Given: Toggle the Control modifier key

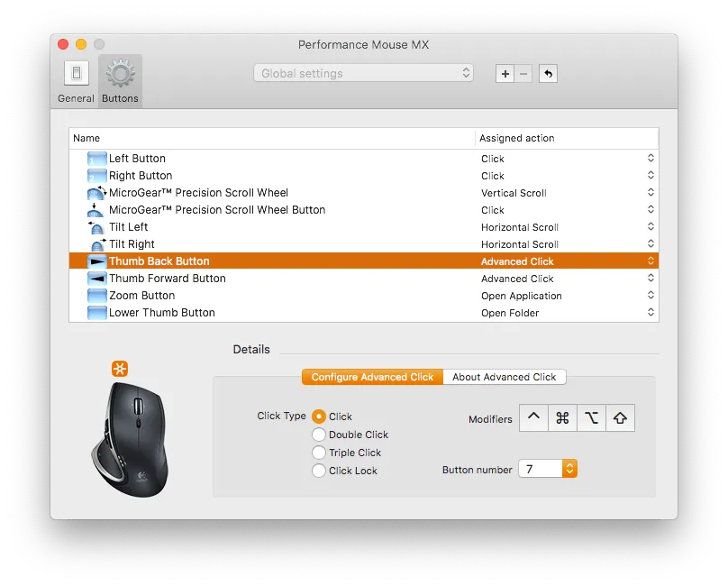Looking at the screenshot, I should (x=533, y=418).
